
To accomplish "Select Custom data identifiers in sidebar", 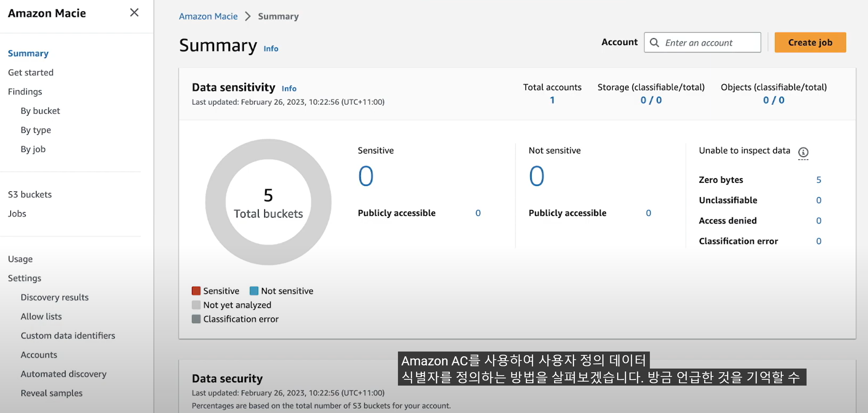I will point(68,336).
